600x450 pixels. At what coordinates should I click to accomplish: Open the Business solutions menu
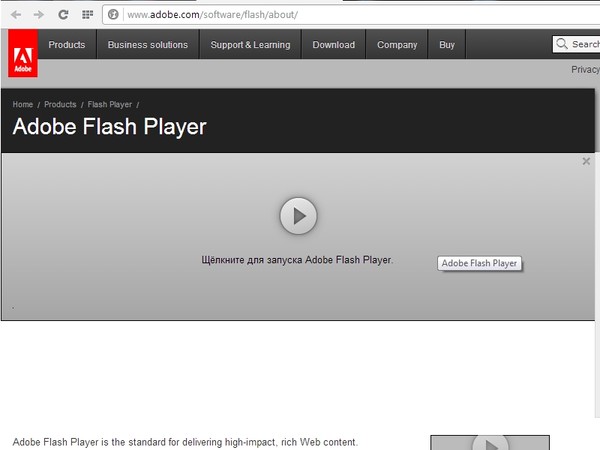tap(148, 45)
